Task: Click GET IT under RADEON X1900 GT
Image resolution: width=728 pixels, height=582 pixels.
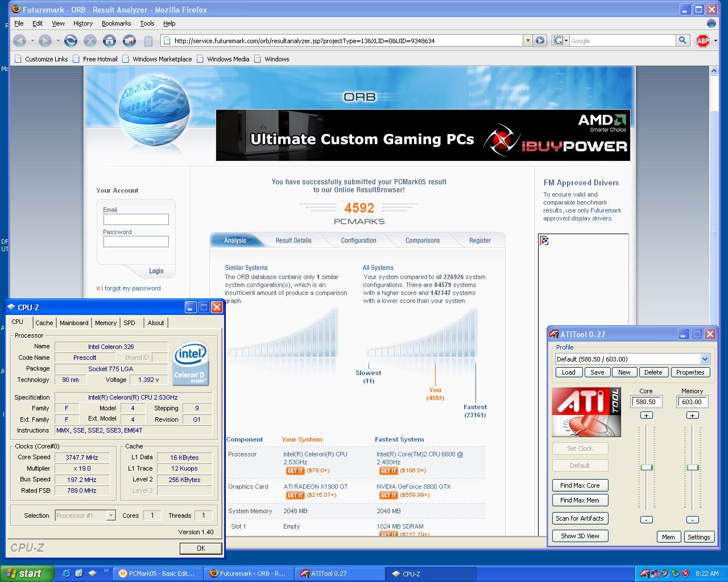Action: click(x=295, y=495)
